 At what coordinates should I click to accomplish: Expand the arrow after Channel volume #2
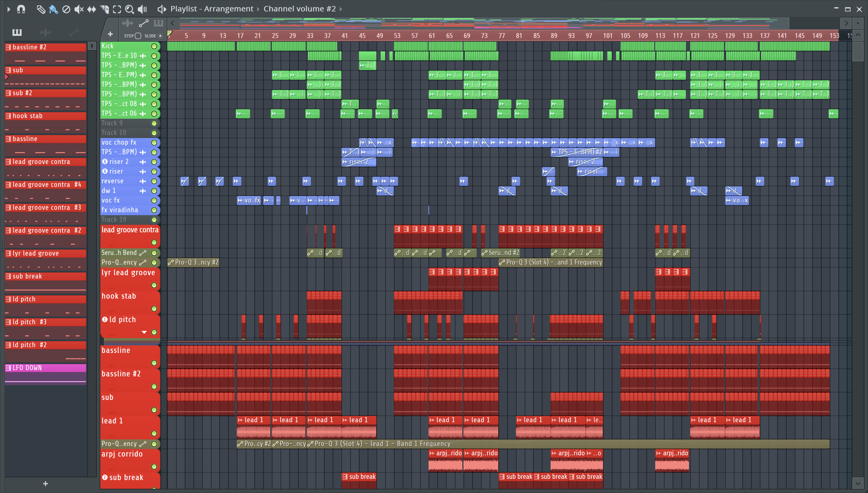pyautogui.click(x=341, y=9)
